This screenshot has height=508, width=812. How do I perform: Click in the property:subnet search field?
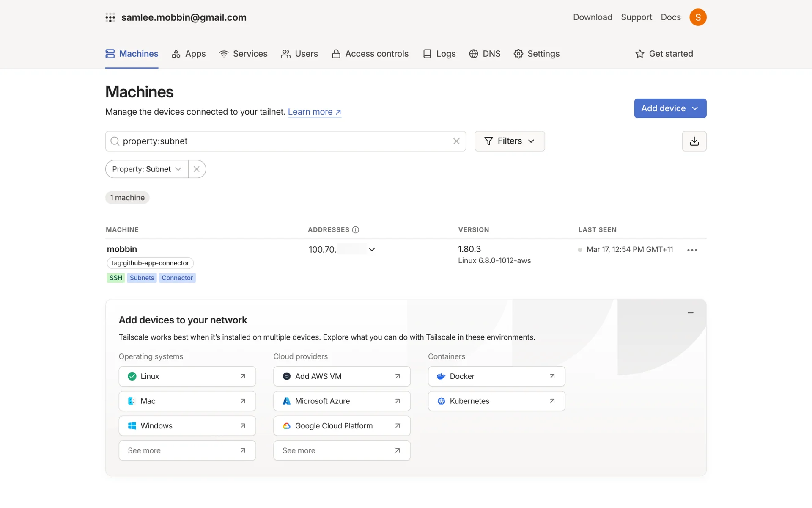tap(279, 141)
